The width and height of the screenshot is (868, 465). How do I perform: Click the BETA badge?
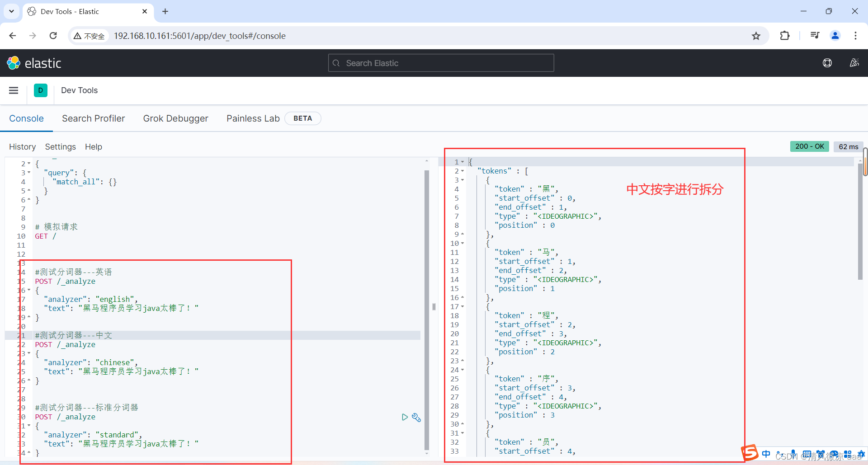(302, 118)
